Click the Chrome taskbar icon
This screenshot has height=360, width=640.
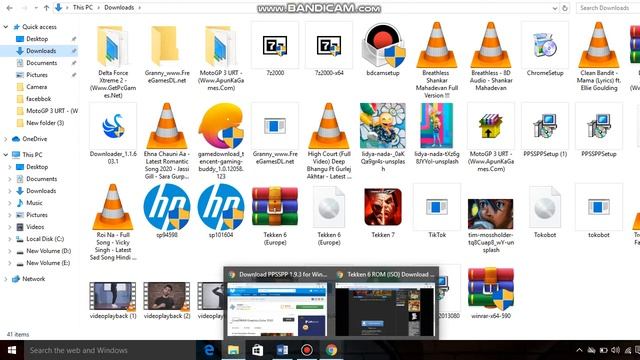tap(331, 350)
